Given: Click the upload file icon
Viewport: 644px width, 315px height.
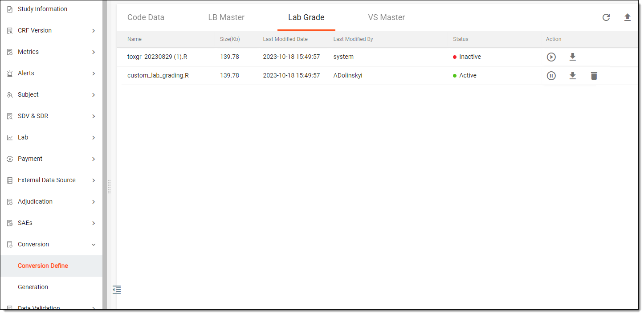Looking at the screenshot, I should click(628, 17).
